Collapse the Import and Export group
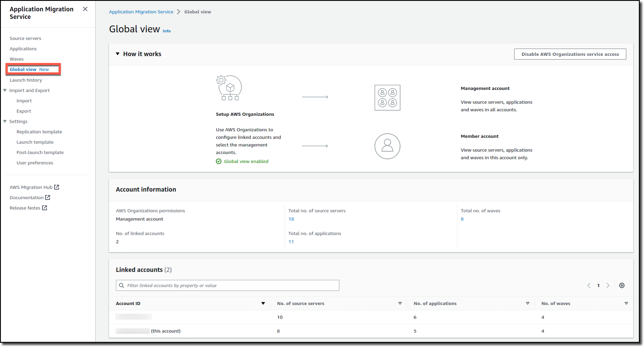This screenshot has width=644, height=347. tap(5, 90)
